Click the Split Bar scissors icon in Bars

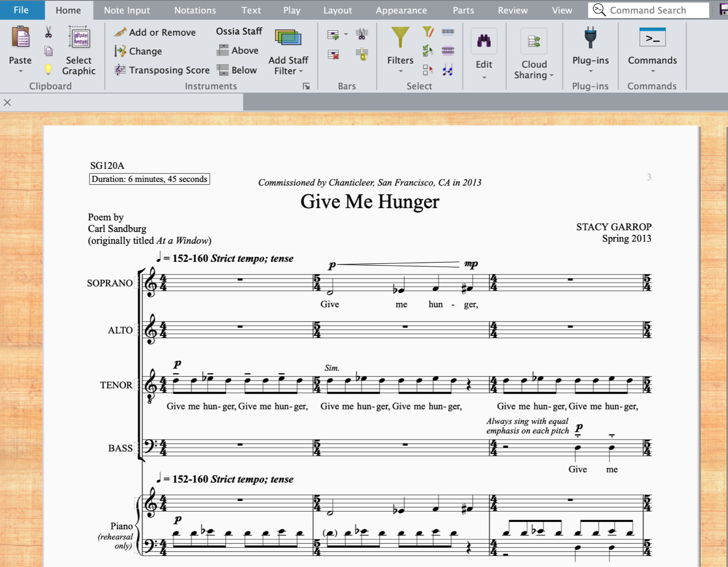362,34
